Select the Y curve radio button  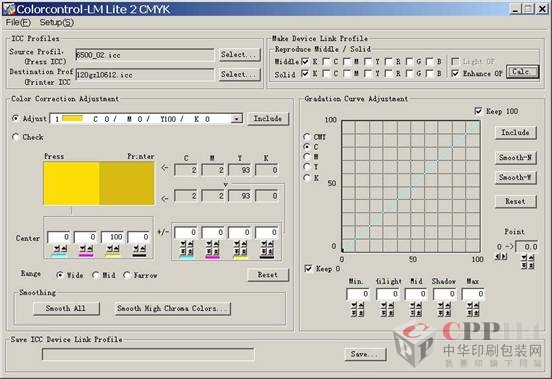pos(307,167)
